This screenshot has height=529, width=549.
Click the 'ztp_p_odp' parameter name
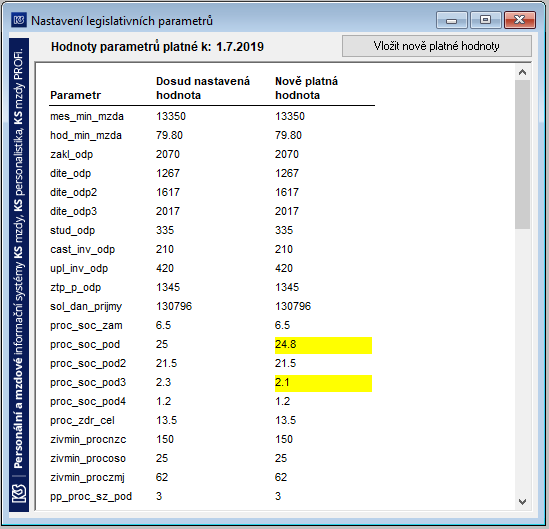click(x=76, y=288)
